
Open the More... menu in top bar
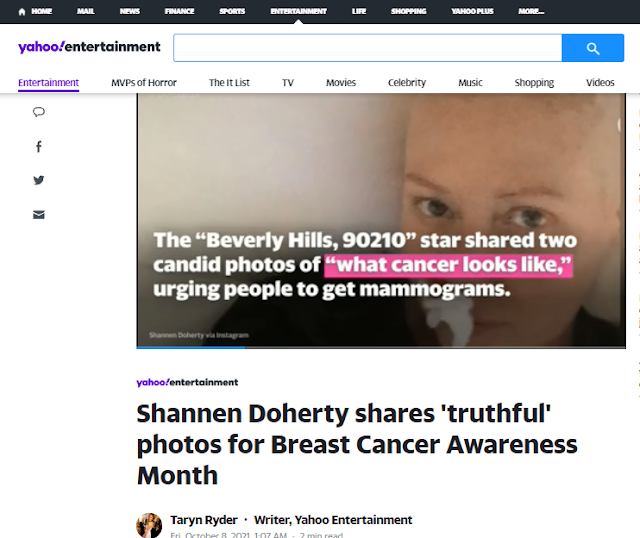coord(531,11)
